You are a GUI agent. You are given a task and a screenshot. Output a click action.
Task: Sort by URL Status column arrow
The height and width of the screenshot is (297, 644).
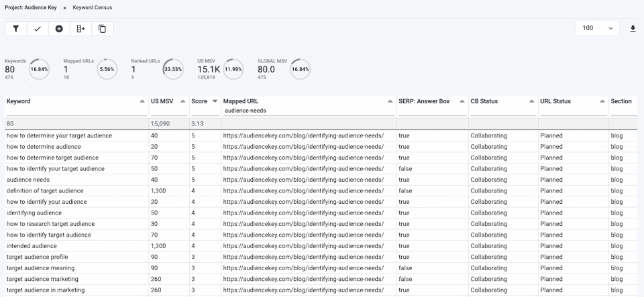pos(602,101)
